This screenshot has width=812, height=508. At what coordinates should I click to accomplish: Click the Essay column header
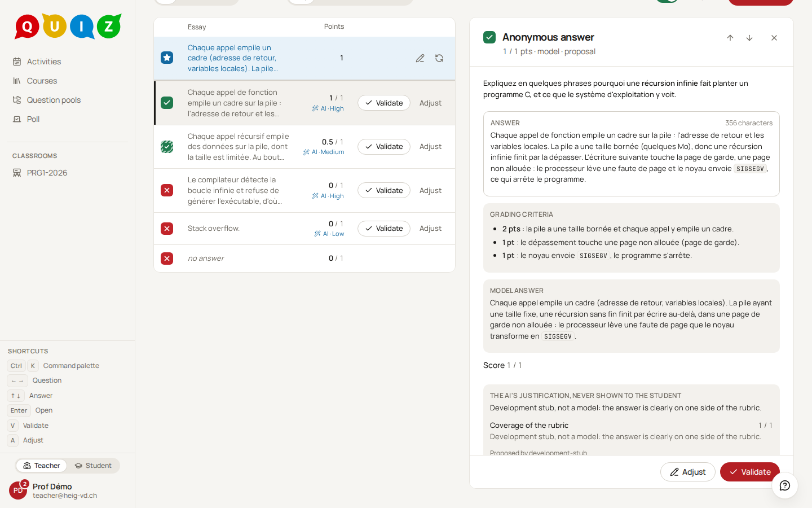pyautogui.click(x=197, y=27)
